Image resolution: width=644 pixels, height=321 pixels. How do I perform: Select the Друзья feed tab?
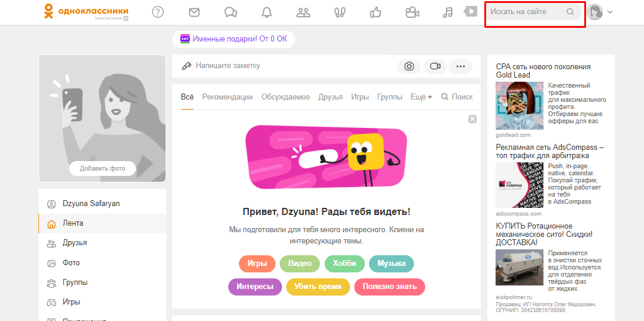point(330,97)
